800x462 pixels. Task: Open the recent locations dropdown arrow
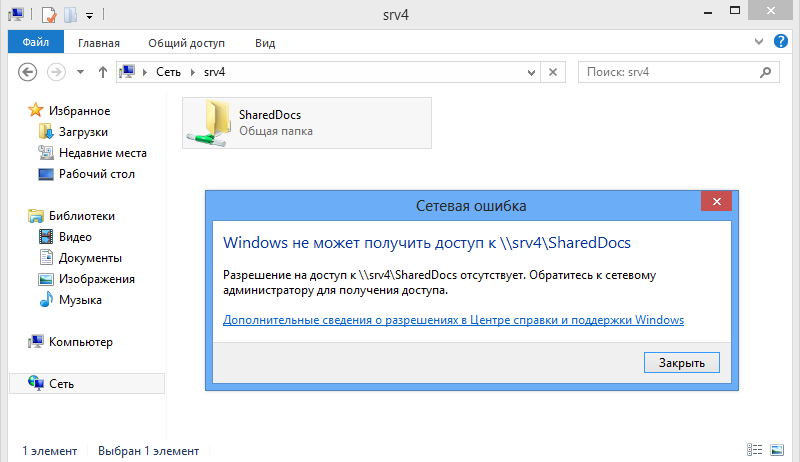point(80,72)
